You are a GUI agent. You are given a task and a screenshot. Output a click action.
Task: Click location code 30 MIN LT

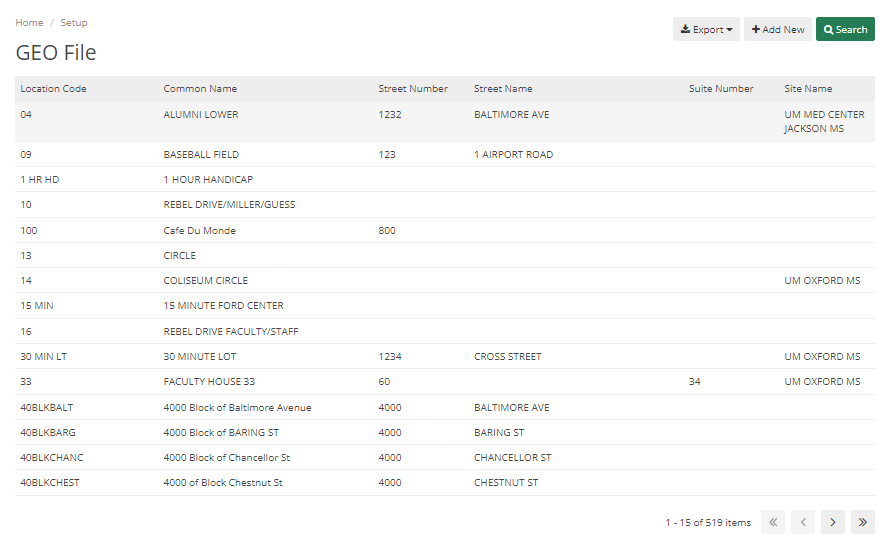[44, 357]
